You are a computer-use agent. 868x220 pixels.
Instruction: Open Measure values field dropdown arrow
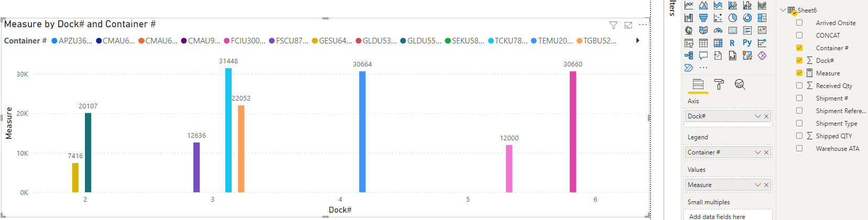click(757, 185)
